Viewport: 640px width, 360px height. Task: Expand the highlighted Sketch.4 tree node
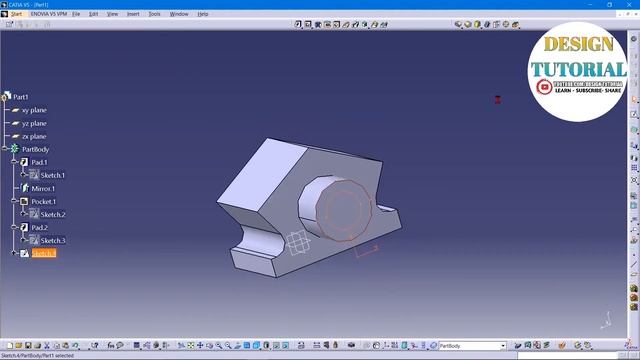(14, 253)
